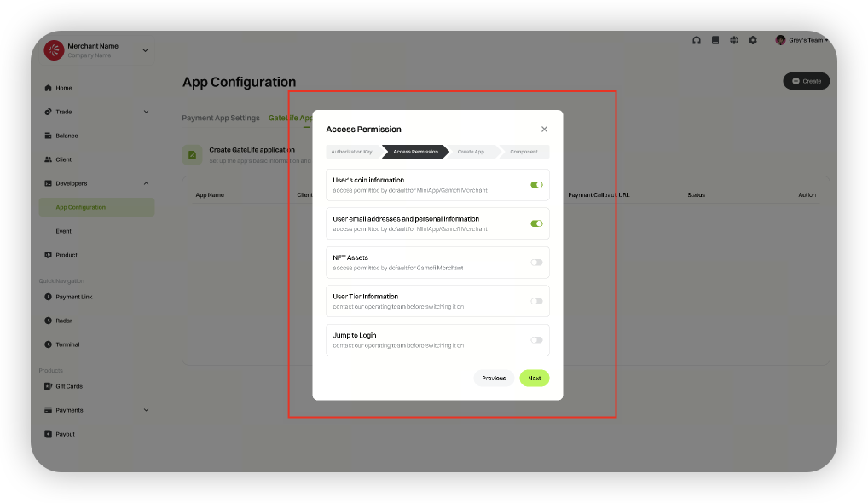This screenshot has height=503, width=868.
Task: Select the Authorization Key step
Action: (351, 152)
